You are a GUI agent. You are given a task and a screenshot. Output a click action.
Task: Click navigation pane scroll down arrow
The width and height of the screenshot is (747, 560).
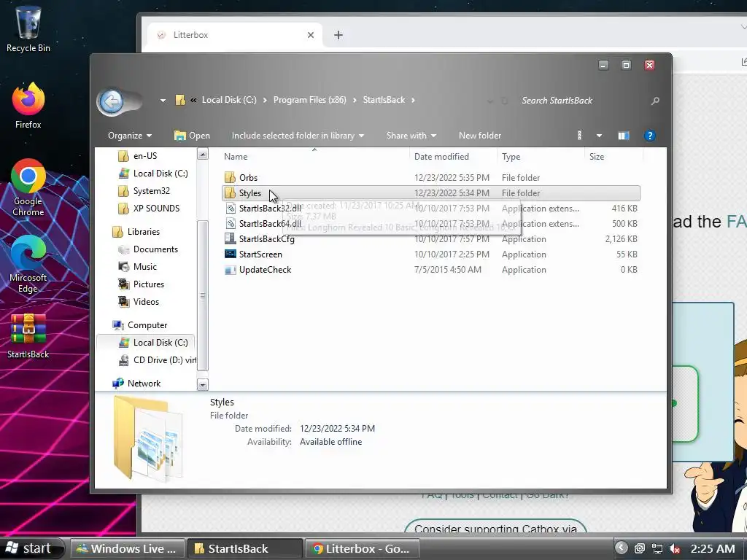coord(203,384)
